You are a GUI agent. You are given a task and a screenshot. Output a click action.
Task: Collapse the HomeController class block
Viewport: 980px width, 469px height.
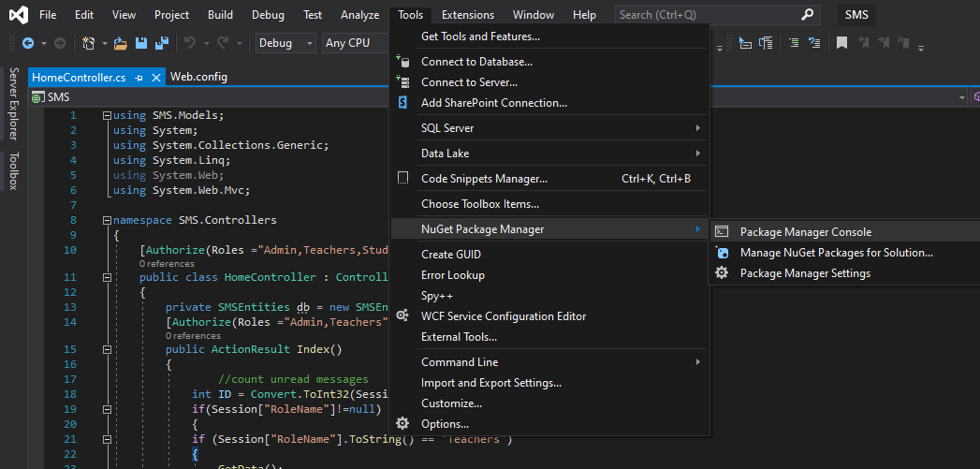(107, 277)
